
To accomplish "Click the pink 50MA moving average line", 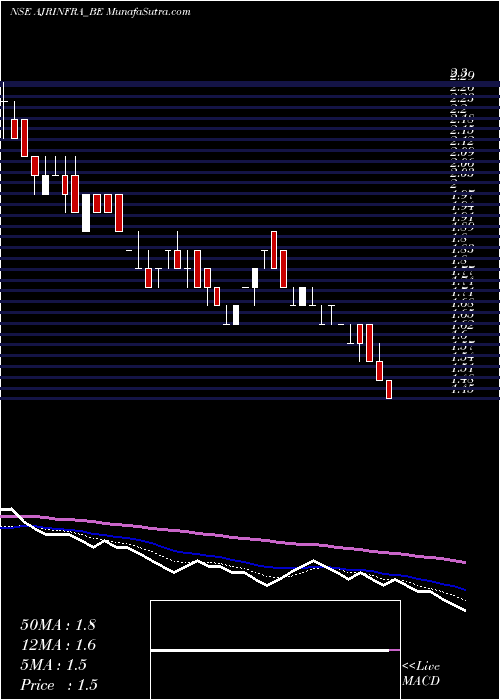I will coord(232,538).
